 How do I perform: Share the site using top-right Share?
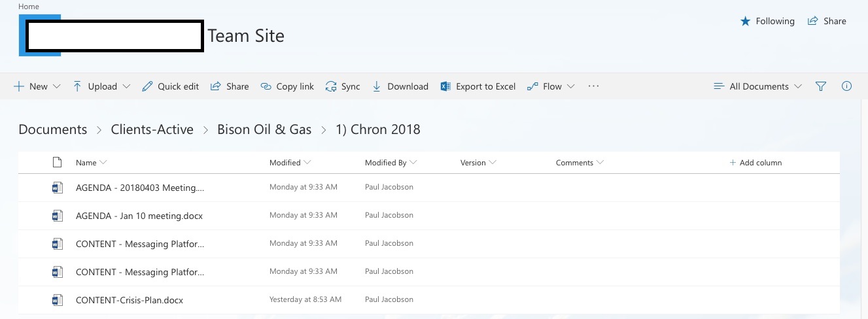click(827, 21)
